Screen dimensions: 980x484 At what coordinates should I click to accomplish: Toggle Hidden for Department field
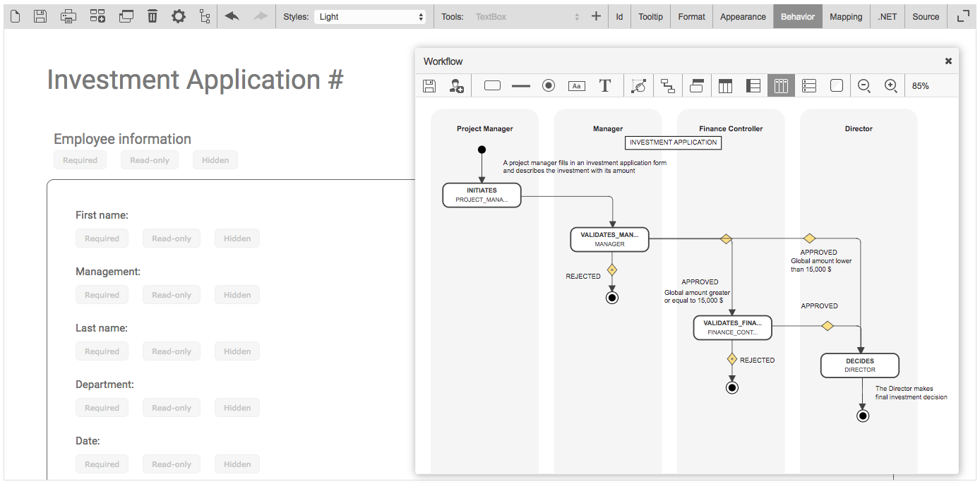click(x=237, y=408)
